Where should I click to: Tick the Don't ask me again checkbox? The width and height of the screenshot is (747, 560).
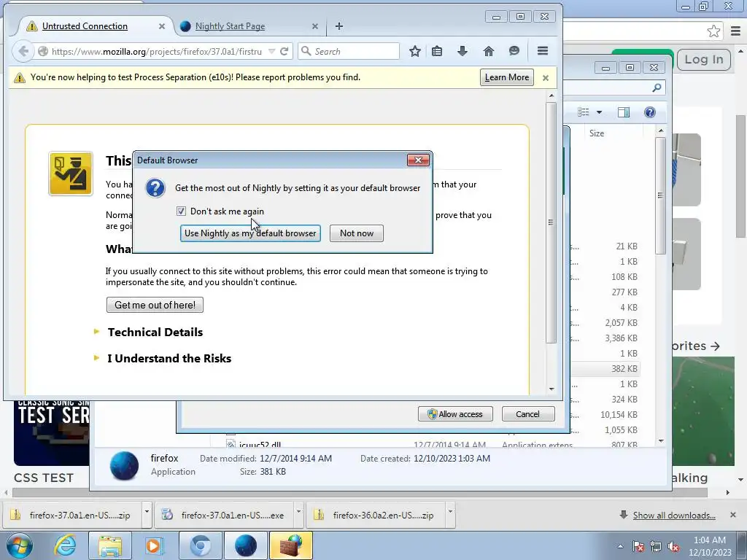click(x=181, y=211)
